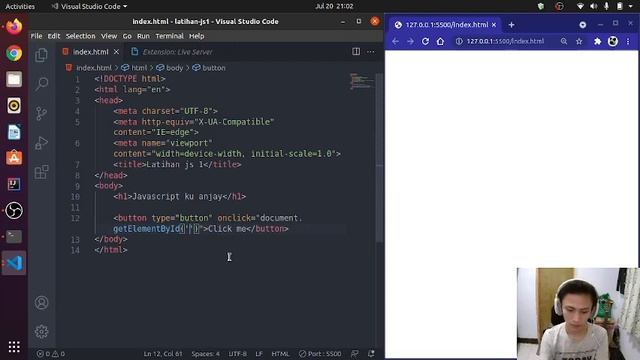Open the notifications bell in status bar

coord(371,353)
